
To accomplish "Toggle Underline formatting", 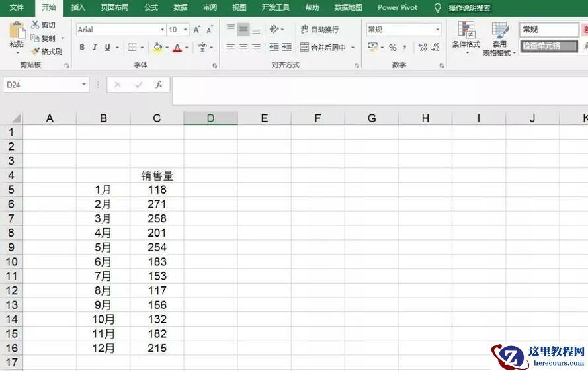I will pyautogui.click(x=108, y=47).
